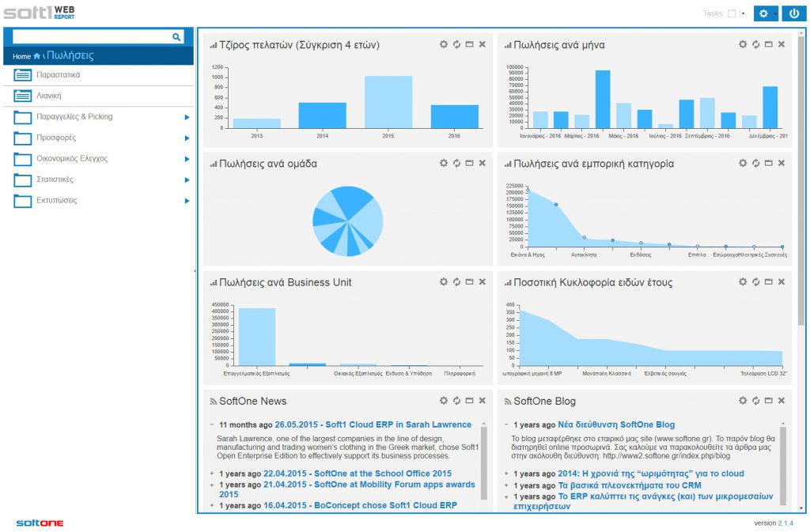Open the Λιανική menu item
This screenshot has height=532, width=810.
coord(98,96)
